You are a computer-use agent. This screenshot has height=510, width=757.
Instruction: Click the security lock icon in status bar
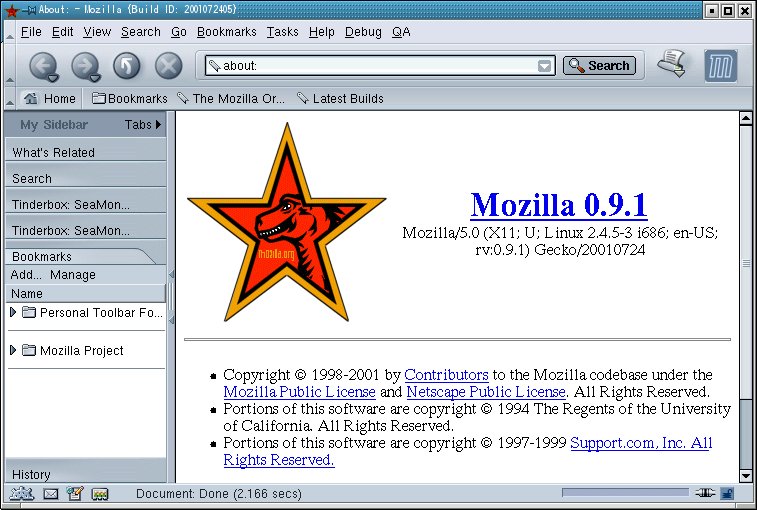[727, 493]
